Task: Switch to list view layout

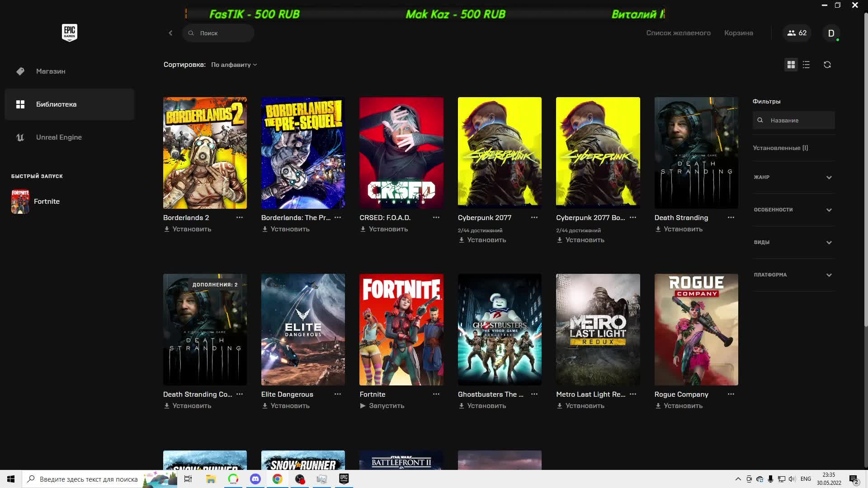Action: (806, 65)
